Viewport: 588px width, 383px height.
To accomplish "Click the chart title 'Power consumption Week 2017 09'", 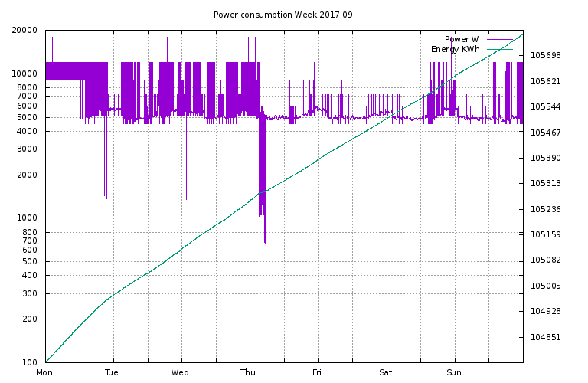I will point(283,15).
